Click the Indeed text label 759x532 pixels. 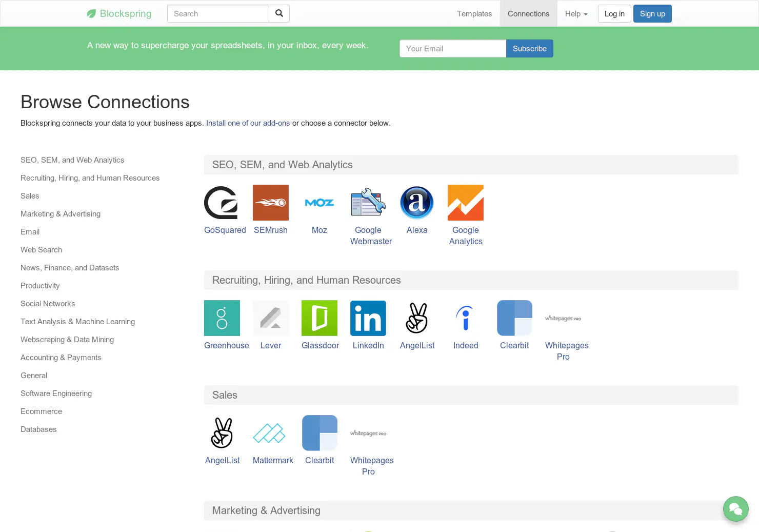[466, 346]
